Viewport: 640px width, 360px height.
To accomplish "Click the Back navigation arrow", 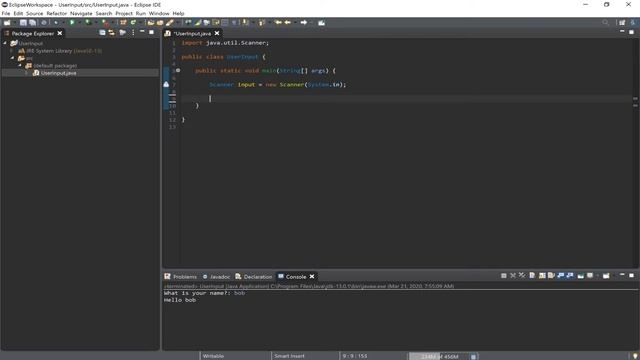I will pyautogui.click(x=288, y=23).
